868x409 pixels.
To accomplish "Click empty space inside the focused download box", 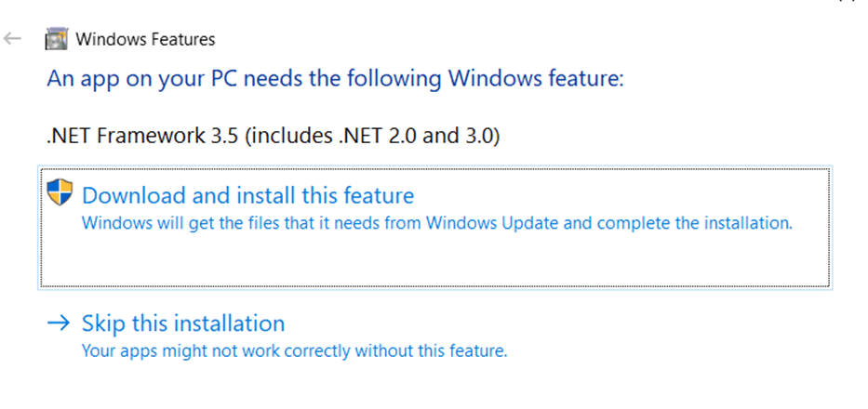I will pos(434,260).
